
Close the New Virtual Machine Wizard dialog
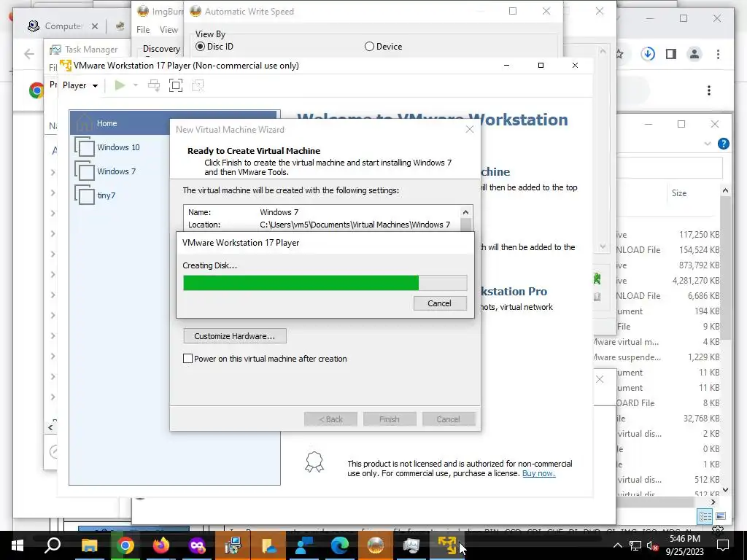pos(470,130)
